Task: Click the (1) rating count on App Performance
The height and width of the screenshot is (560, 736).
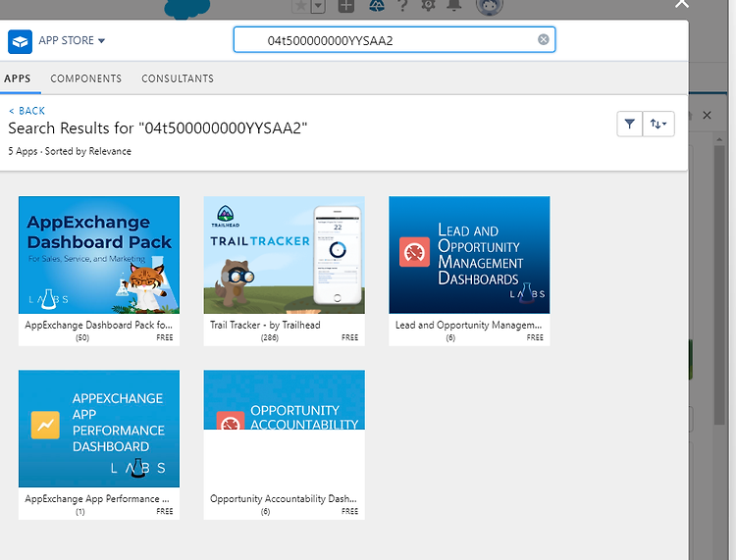Action: pos(80,512)
